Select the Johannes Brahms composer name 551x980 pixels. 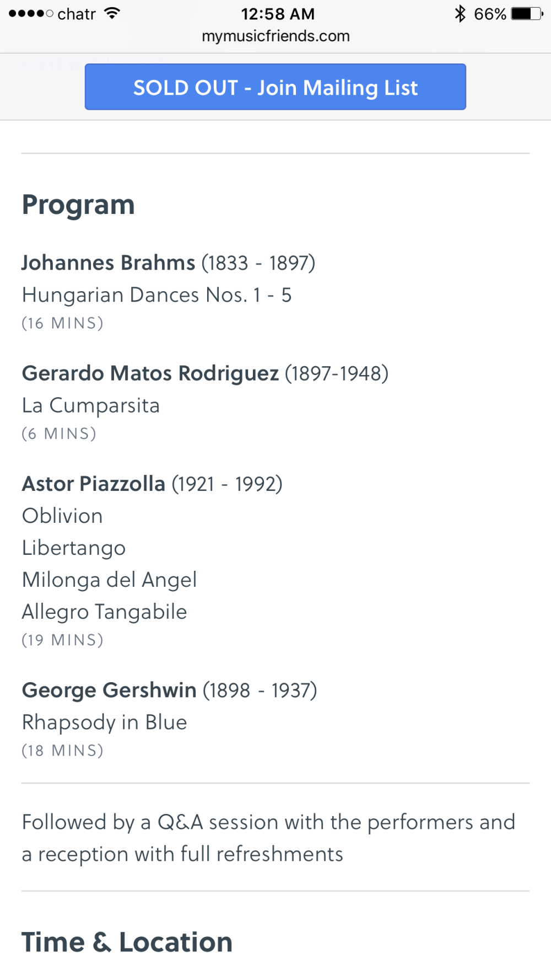tap(109, 263)
